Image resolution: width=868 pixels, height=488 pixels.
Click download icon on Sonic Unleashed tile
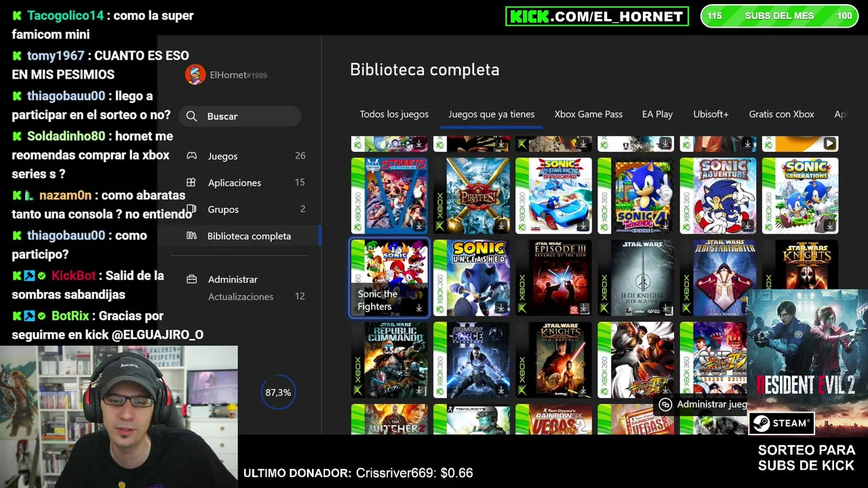click(500, 308)
